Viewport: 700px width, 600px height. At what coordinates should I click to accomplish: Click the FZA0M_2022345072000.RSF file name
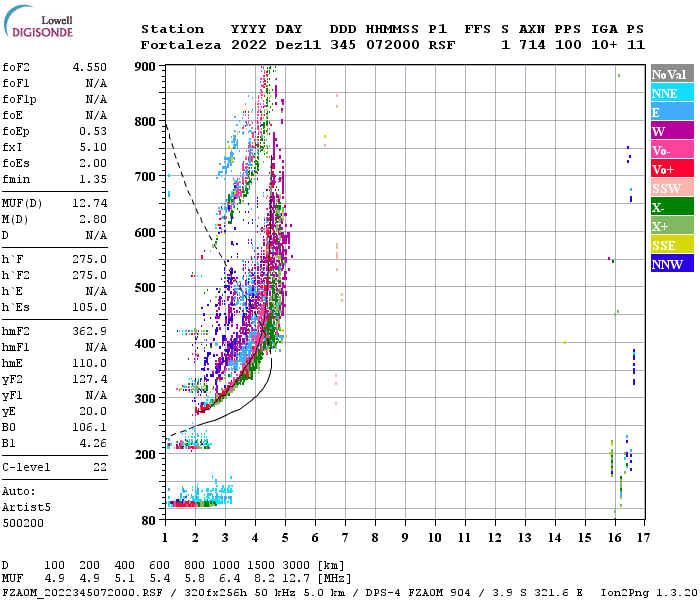(x=82, y=593)
